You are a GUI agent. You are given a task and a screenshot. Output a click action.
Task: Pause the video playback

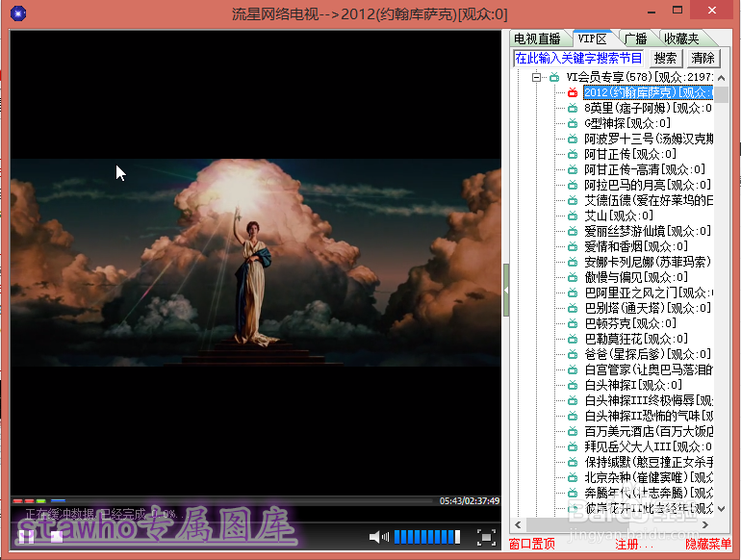(x=27, y=537)
